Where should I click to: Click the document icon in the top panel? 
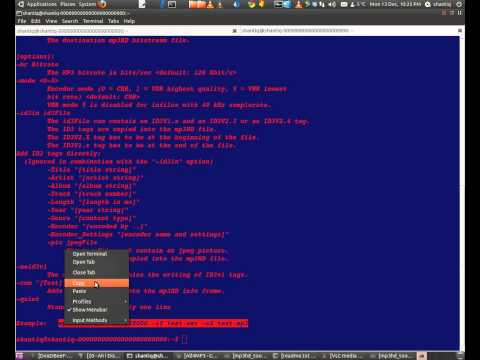click(142, 4)
